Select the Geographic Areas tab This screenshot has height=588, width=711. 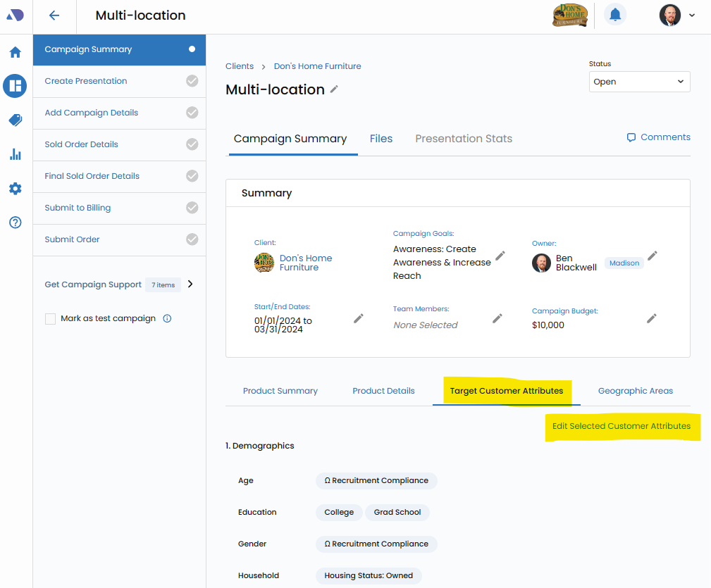point(635,391)
